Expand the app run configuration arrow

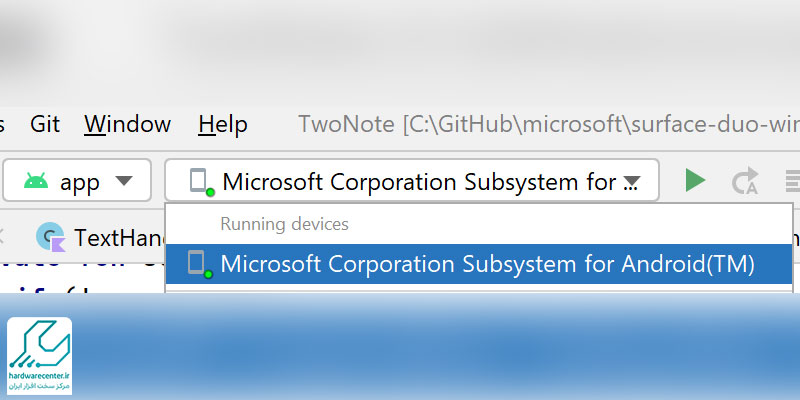point(123,181)
